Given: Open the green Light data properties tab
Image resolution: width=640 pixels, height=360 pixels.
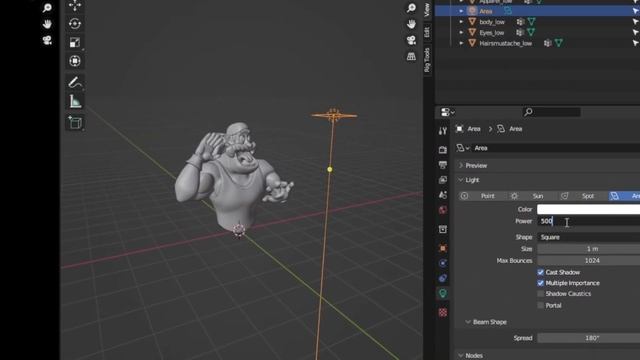Looking at the screenshot, I should click(x=443, y=293).
